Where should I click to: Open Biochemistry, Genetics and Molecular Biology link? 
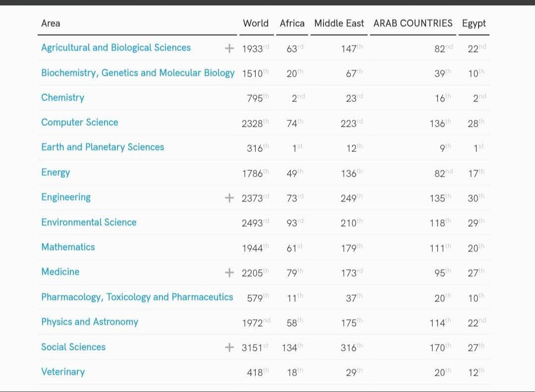tap(138, 73)
